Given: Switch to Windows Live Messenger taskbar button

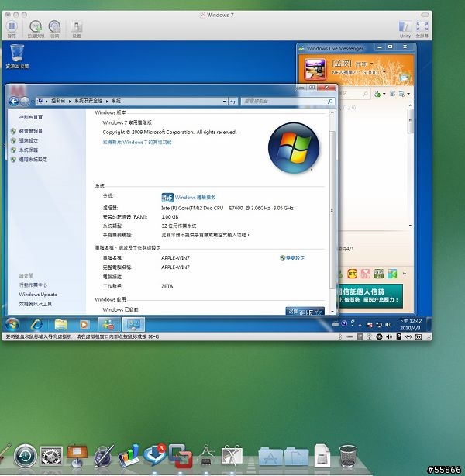Looking at the screenshot, I should point(109,325).
